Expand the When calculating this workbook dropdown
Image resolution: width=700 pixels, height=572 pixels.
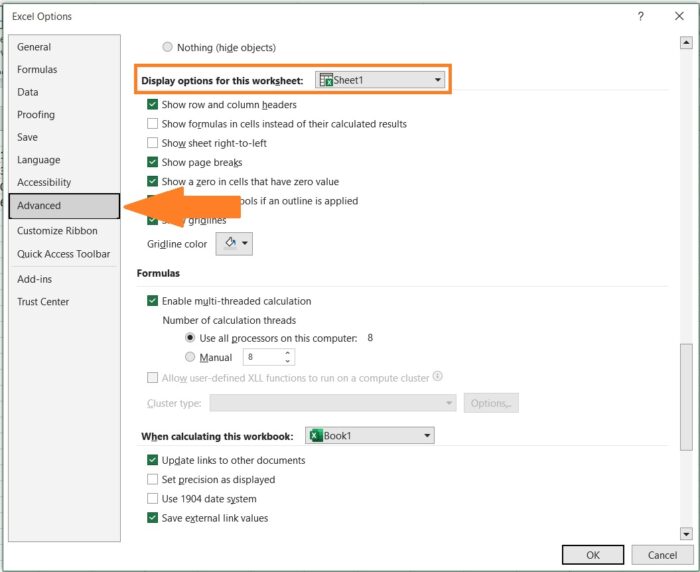click(x=370, y=435)
